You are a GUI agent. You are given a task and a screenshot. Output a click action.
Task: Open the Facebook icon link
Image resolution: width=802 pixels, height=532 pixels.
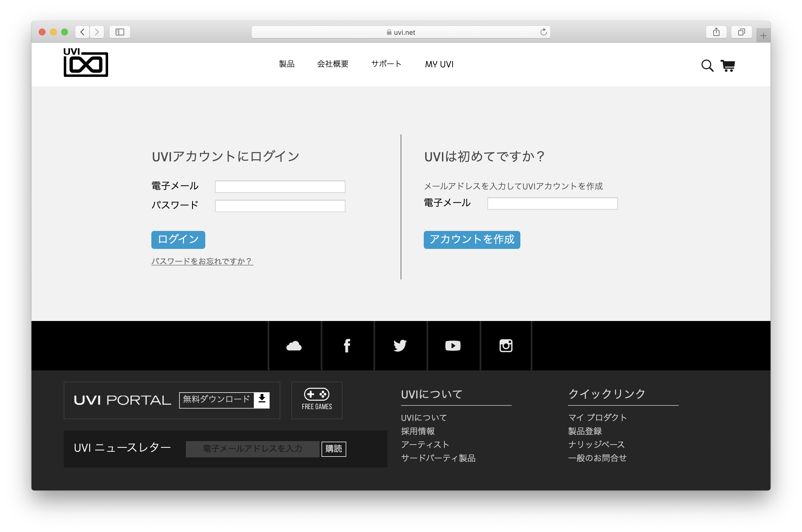347,346
